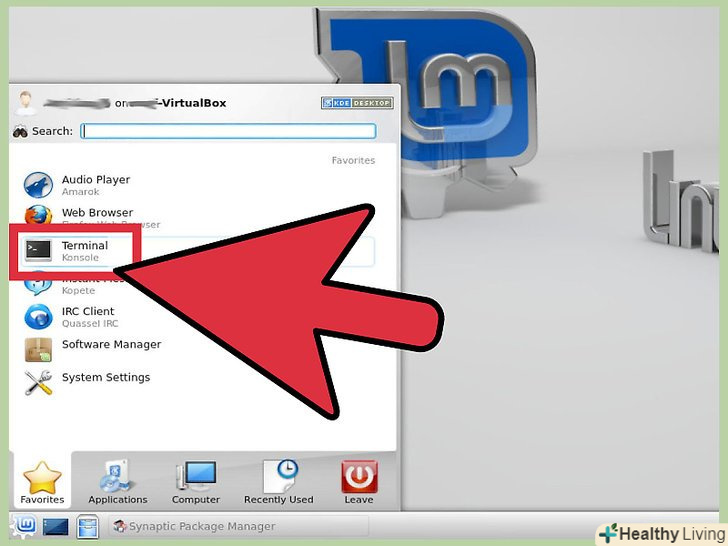Open the Konsole Terminal icon
The image size is (728, 546).
38,251
